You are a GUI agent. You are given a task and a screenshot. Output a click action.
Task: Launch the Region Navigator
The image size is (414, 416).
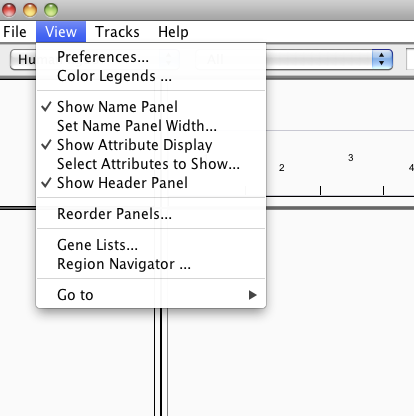[x=151, y=264]
